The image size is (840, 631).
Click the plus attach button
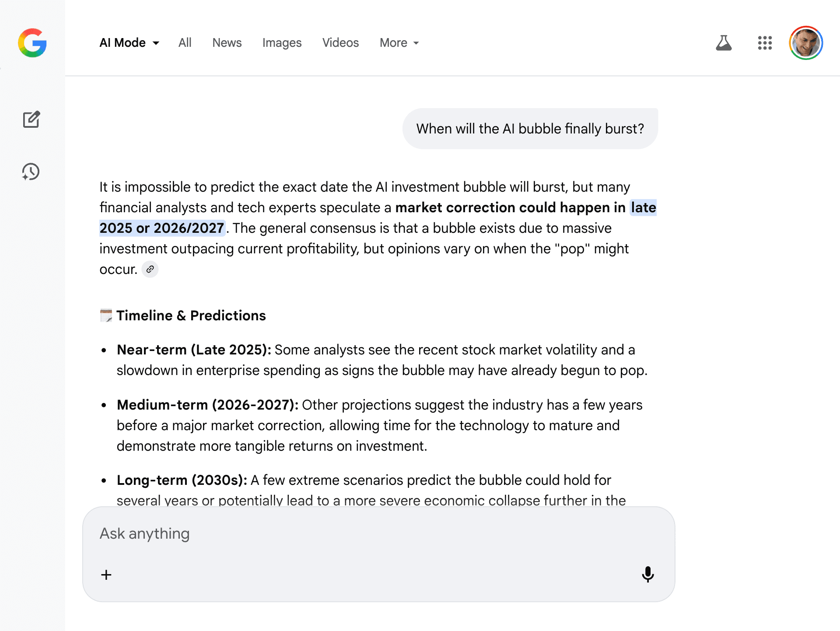(x=106, y=575)
